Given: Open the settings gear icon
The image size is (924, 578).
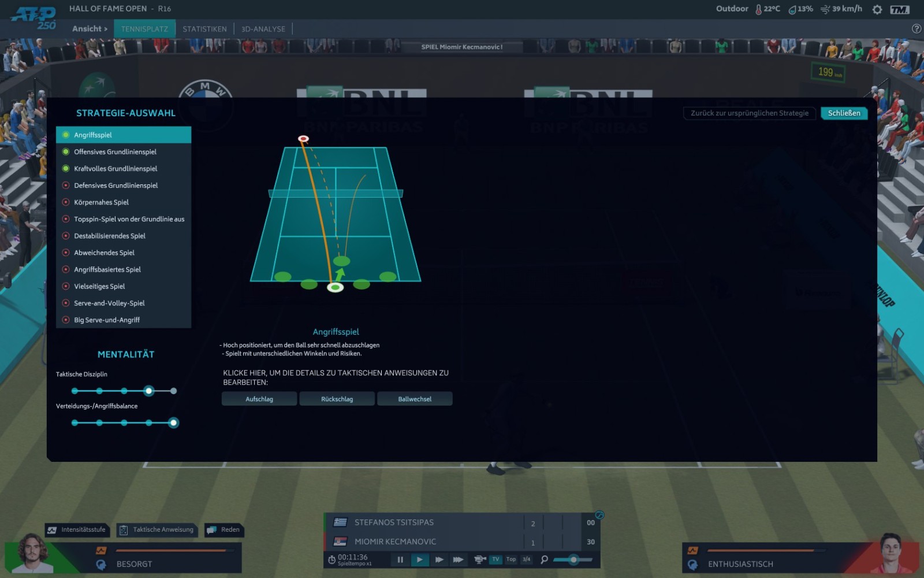Looking at the screenshot, I should [x=877, y=9].
